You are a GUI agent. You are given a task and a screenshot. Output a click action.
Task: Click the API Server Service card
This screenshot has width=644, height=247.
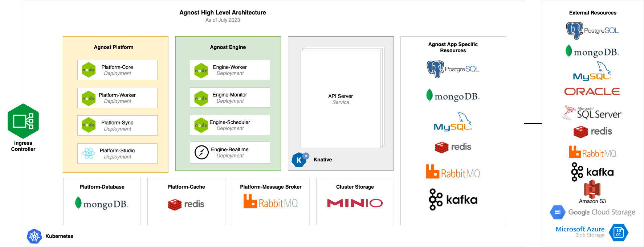pos(341,99)
